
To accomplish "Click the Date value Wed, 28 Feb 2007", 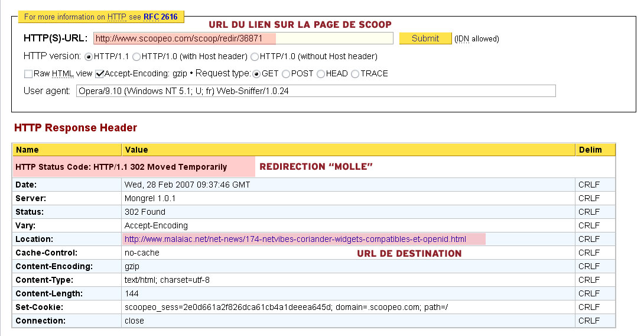I will [187, 185].
